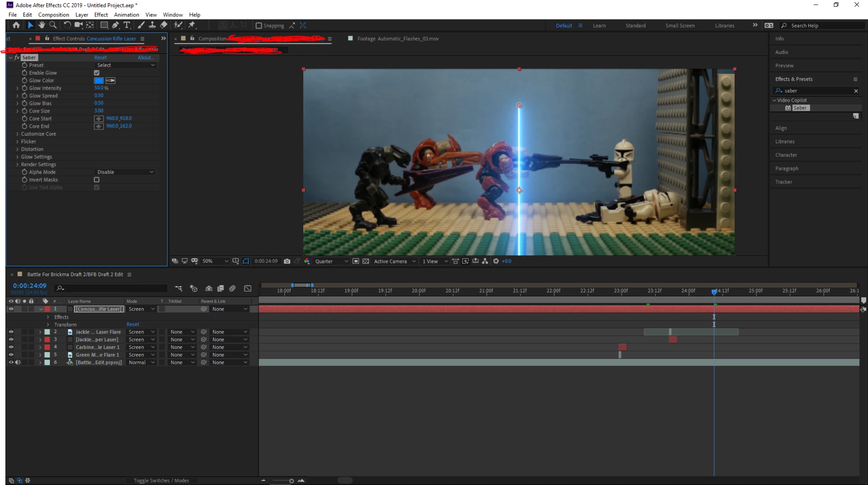The height and width of the screenshot is (485, 868).
Task: Open the Composition menu
Action: 53,15
